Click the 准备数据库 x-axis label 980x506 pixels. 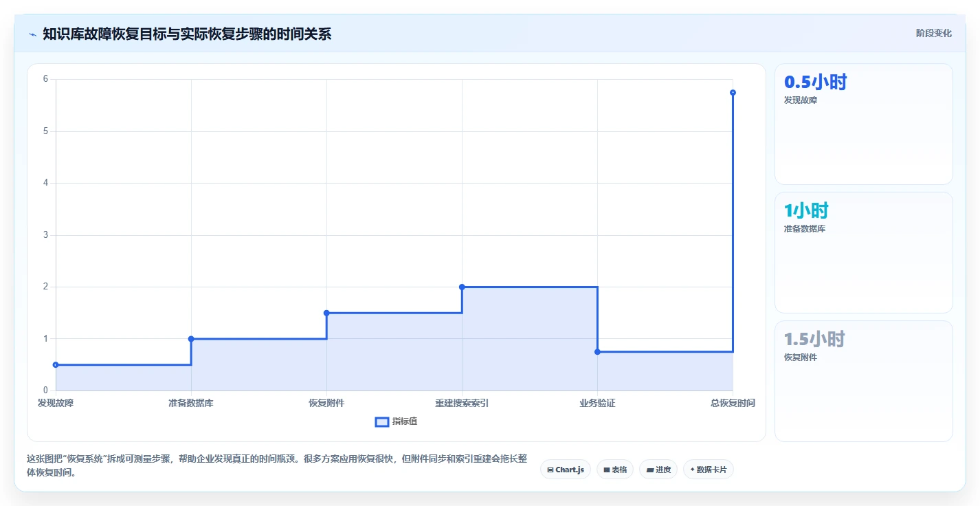pos(191,403)
